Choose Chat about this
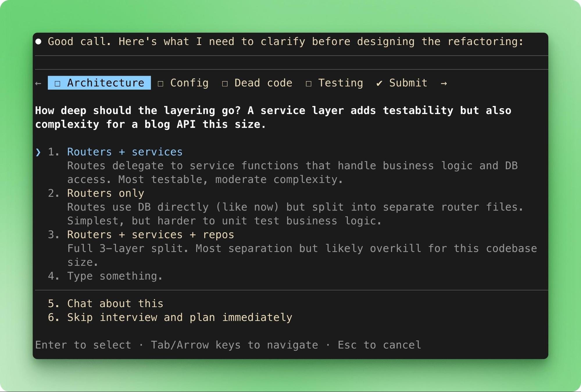The height and width of the screenshot is (392, 581). click(x=115, y=303)
